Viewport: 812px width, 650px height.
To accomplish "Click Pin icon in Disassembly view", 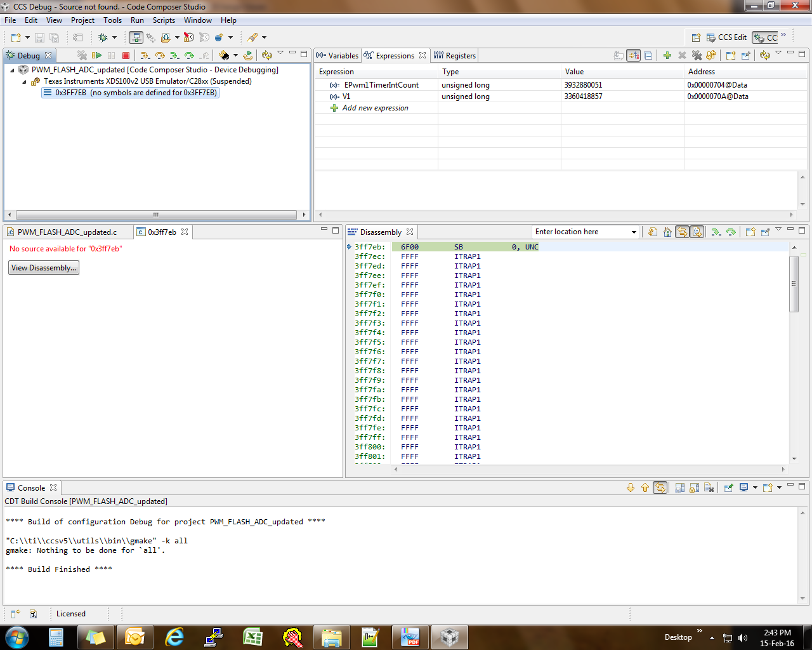I will click(x=765, y=232).
